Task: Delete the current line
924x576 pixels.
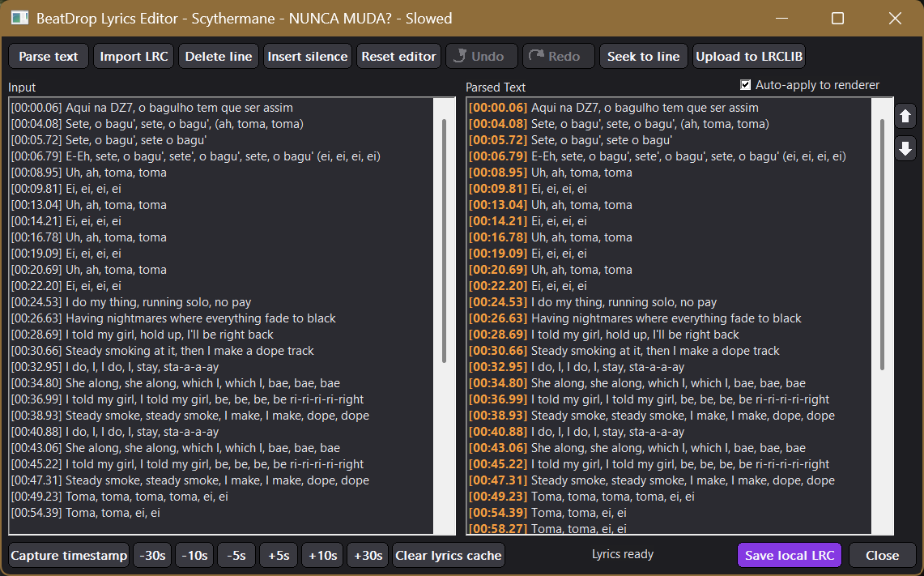Action: click(219, 57)
